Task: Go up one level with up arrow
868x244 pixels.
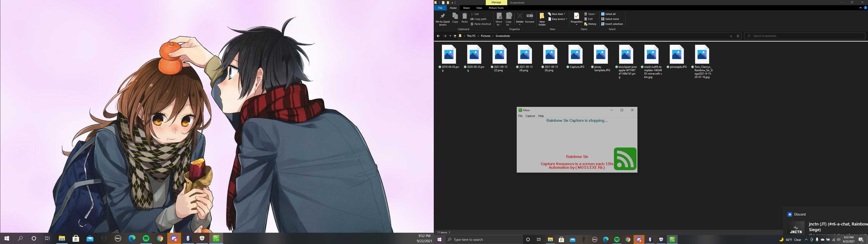Action: coord(455,36)
